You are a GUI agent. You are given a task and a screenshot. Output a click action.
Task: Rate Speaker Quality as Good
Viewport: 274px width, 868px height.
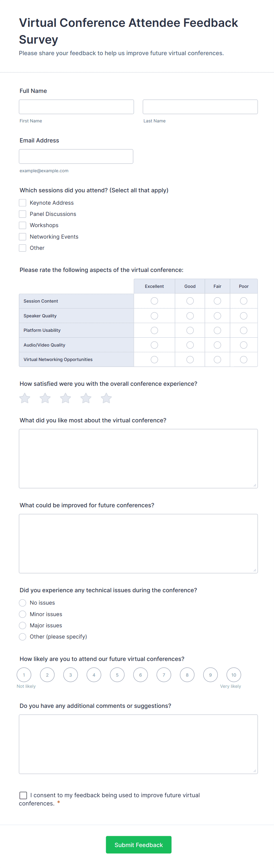click(190, 316)
